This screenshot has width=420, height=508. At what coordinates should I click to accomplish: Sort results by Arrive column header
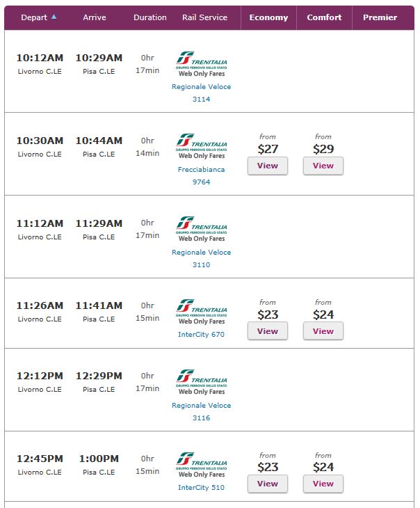pyautogui.click(x=95, y=17)
